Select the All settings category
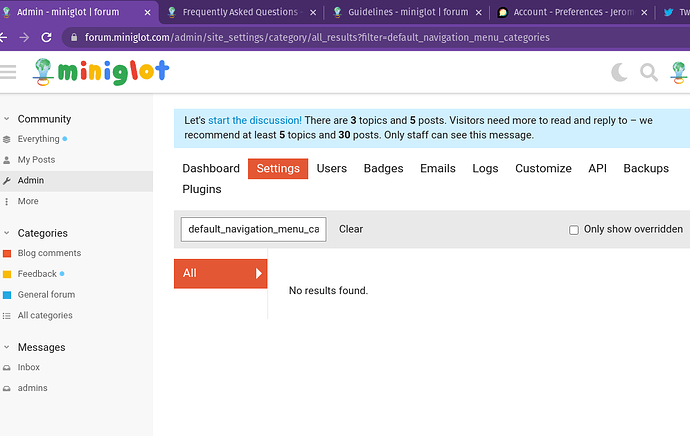The height and width of the screenshot is (436, 690). click(220, 274)
